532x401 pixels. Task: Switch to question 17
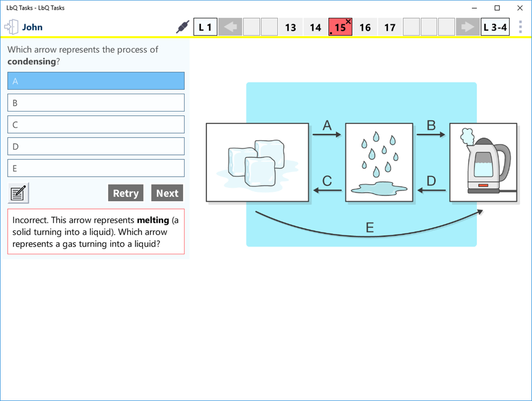pyautogui.click(x=390, y=26)
